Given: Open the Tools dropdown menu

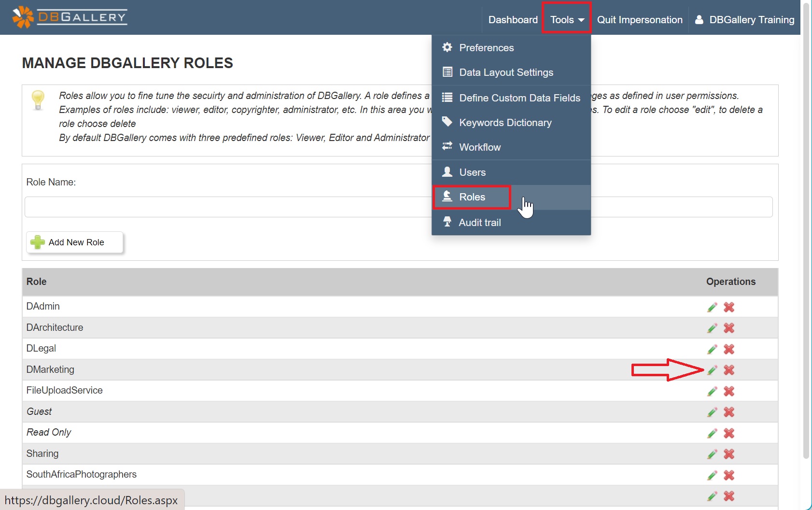Looking at the screenshot, I should point(567,20).
